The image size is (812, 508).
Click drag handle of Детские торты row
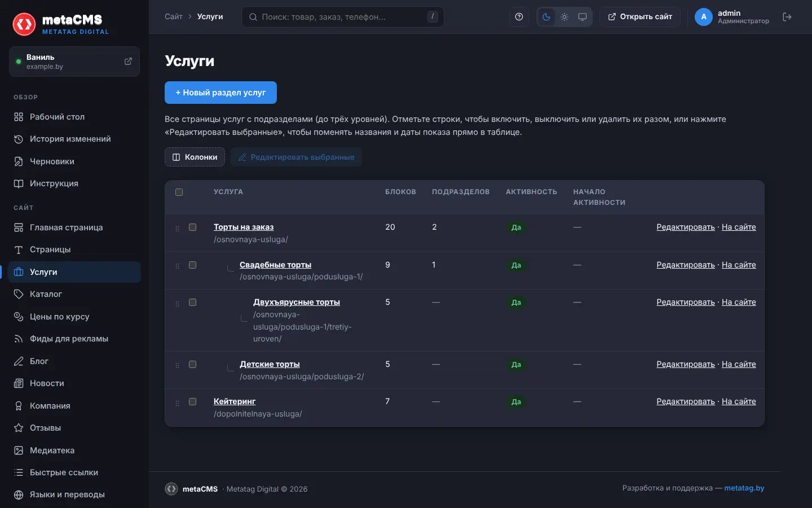[177, 365]
